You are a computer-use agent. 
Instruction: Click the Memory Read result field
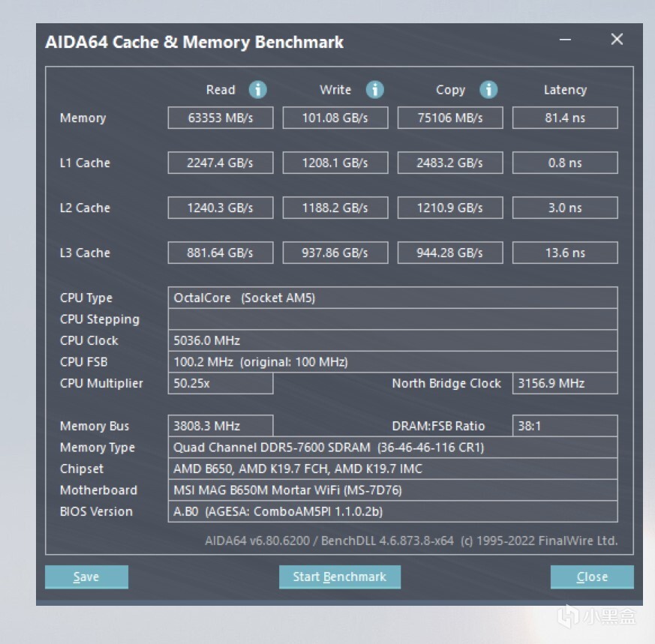[x=220, y=118]
